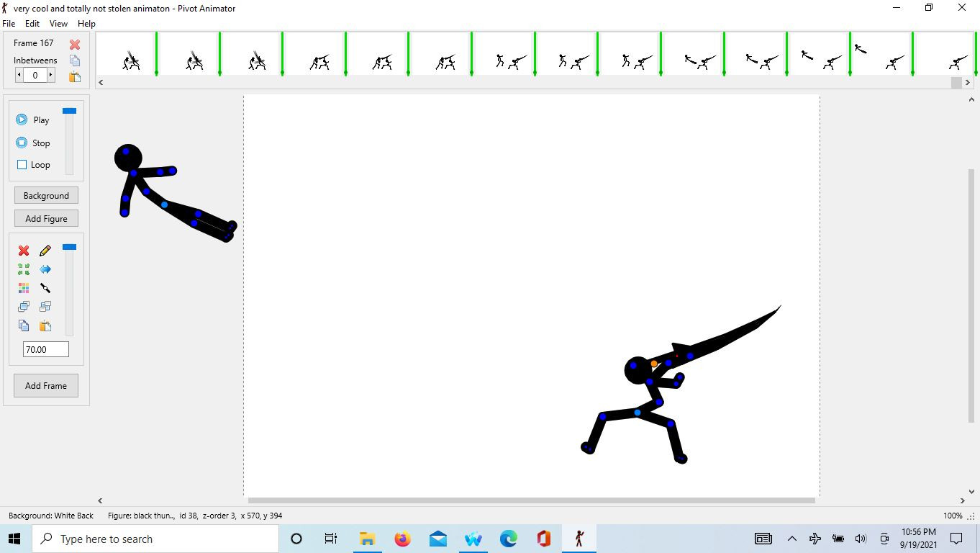The image size is (980, 553).
Task: Activate the joint adjustment tool
Action: coord(45,287)
